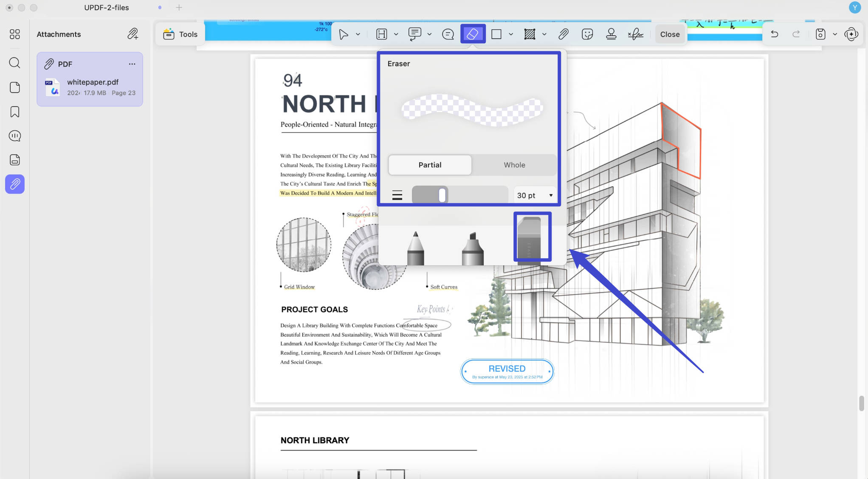Open the form fields sidebar icon

(x=15, y=160)
